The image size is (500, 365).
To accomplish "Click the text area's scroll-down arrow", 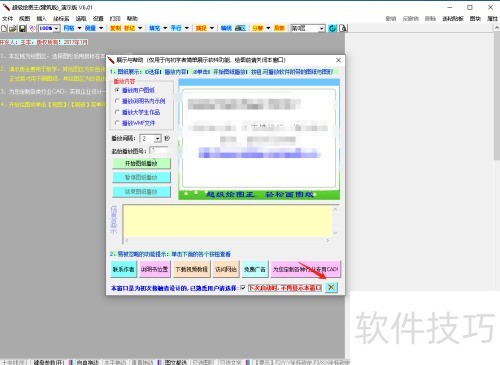I will click(335, 233).
